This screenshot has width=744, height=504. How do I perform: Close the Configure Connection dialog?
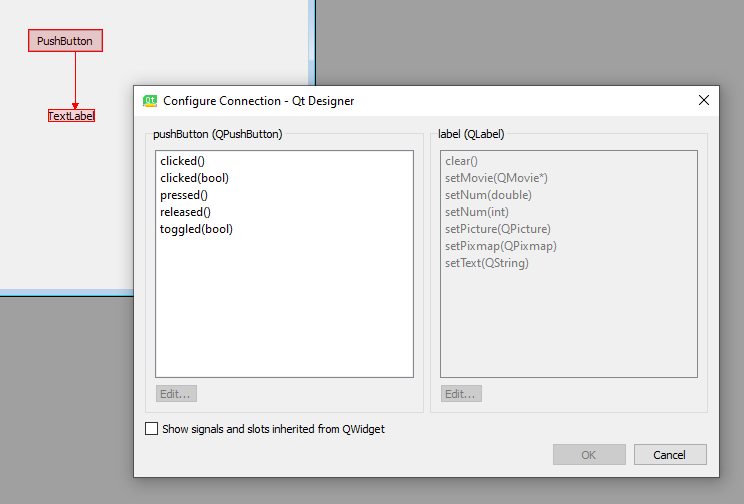tap(703, 100)
